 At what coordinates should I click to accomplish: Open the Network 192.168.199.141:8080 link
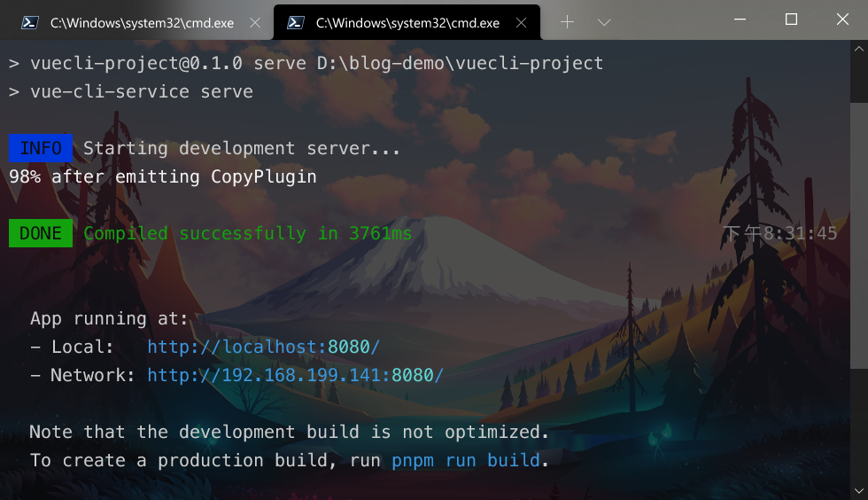[296, 375]
